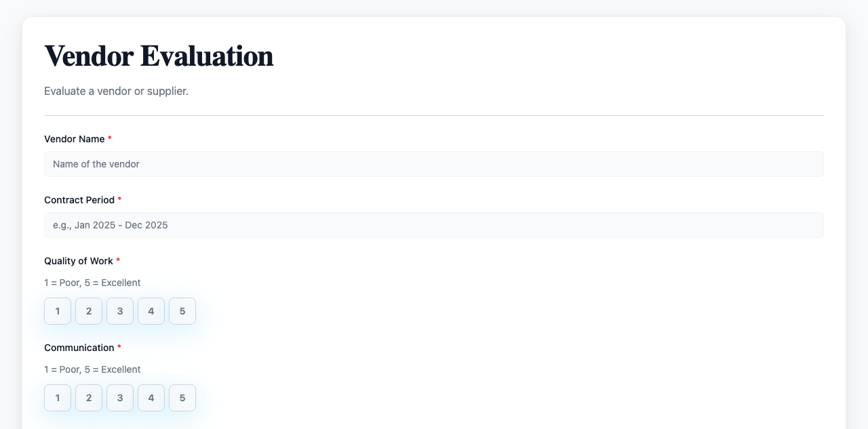Rate Quality of Work as 1
This screenshot has height=429, width=868.
58,311
